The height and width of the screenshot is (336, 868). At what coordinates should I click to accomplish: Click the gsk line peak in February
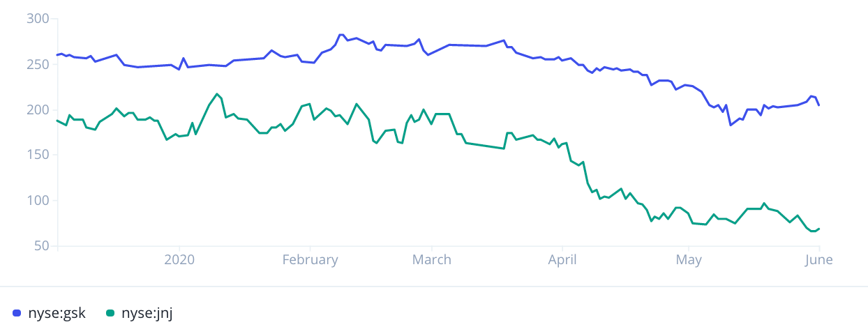(x=341, y=34)
